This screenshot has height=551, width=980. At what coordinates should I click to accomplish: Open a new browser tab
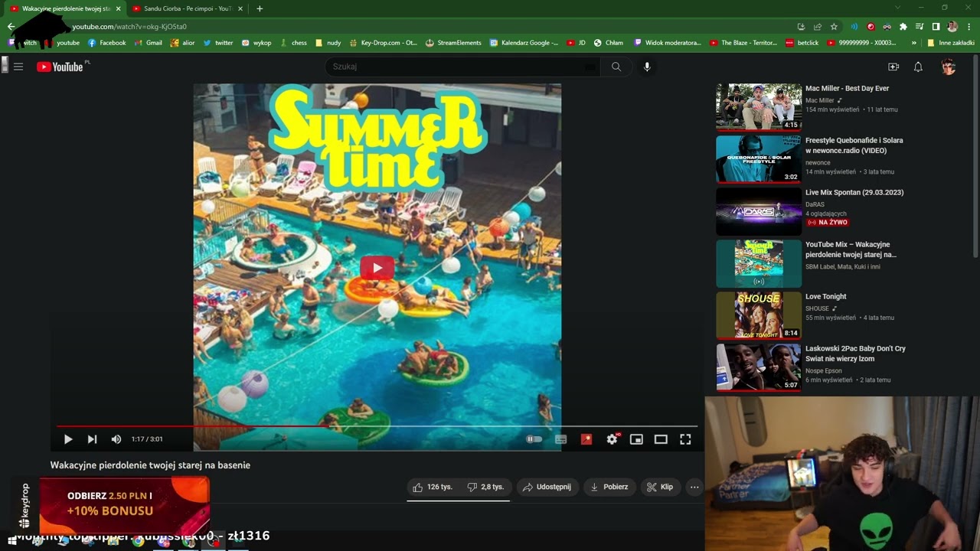(x=260, y=8)
